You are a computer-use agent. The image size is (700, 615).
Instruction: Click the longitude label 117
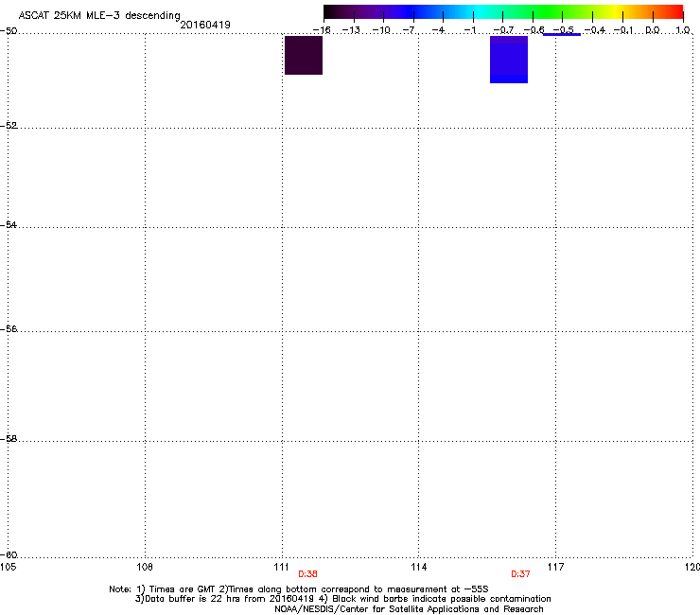point(555,567)
